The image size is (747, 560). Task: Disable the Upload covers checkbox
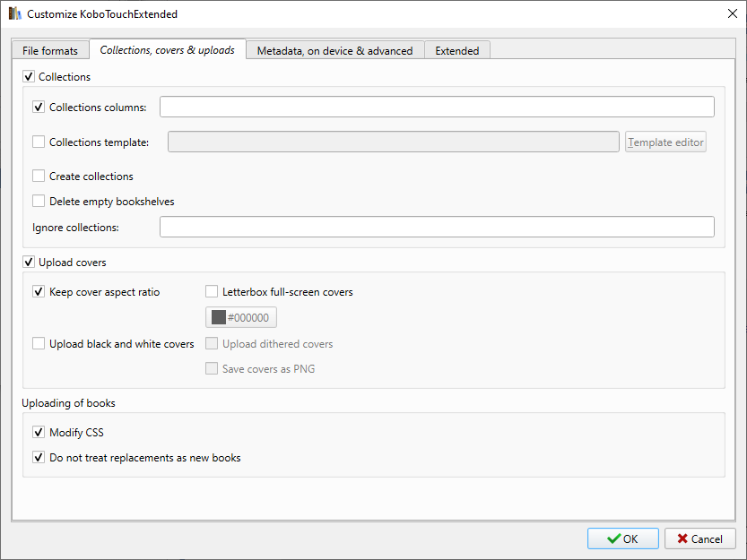point(29,263)
